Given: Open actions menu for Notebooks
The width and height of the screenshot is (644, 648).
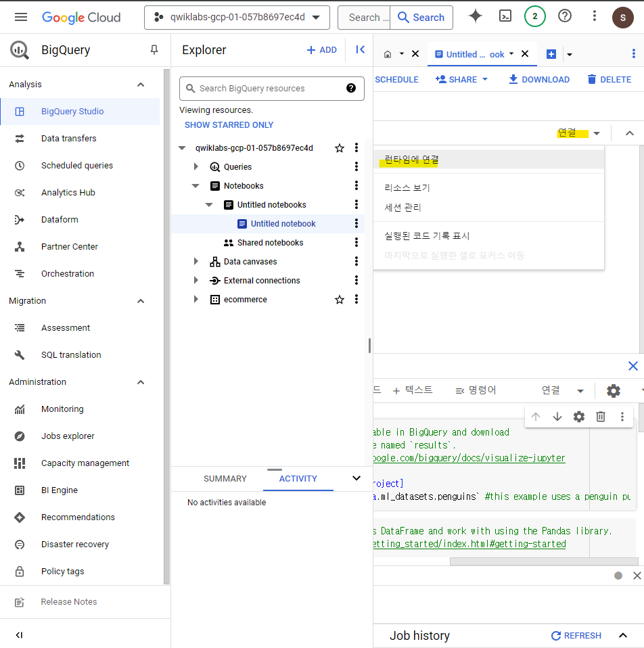Looking at the screenshot, I should click(x=356, y=185).
